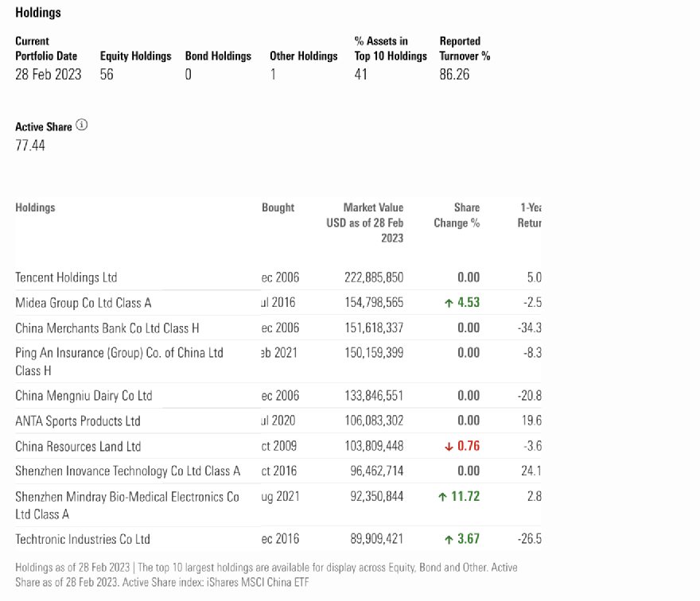Open Midea Group Co Ltd Class A

[x=83, y=303]
